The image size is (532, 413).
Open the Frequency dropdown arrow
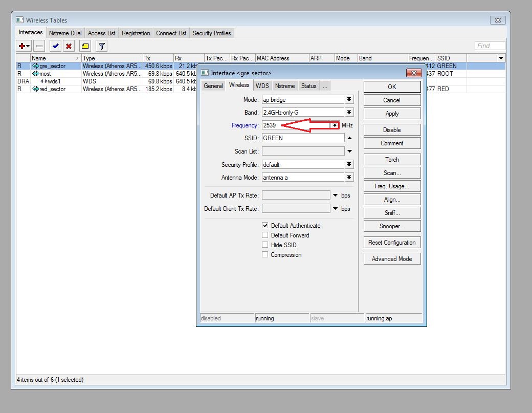pos(335,125)
